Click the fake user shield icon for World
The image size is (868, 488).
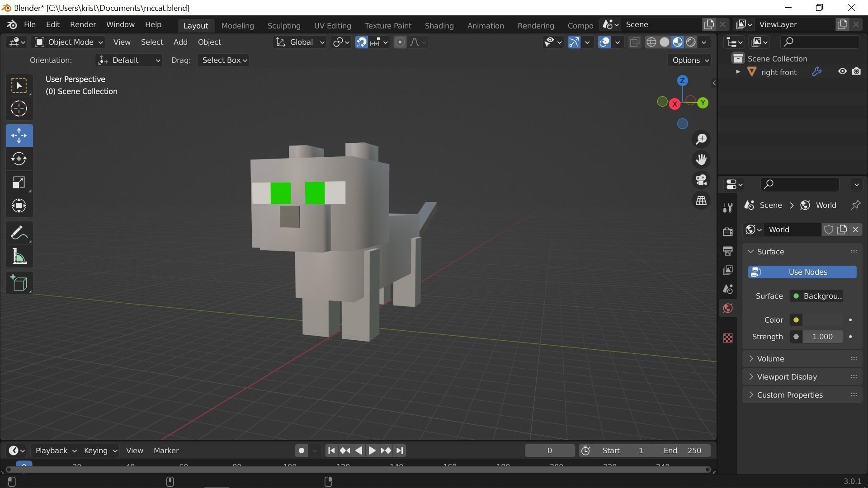click(828, 230)
